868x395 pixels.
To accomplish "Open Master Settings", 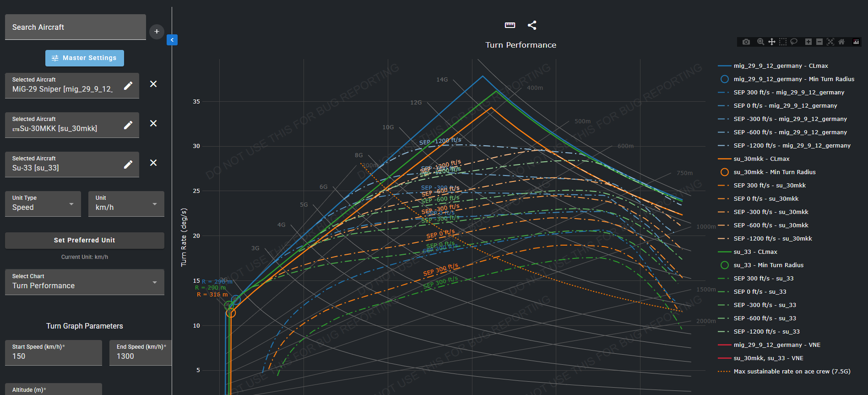I will point(85,58).
